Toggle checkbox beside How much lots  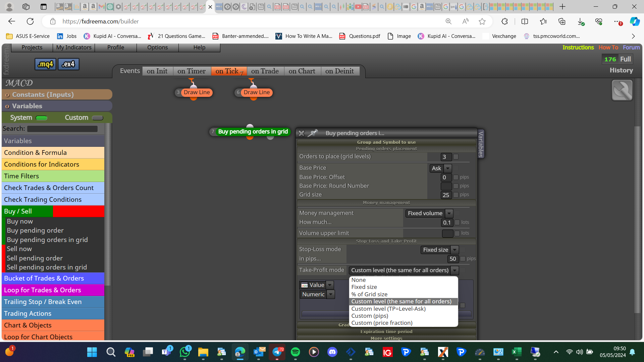pos(457,223)
